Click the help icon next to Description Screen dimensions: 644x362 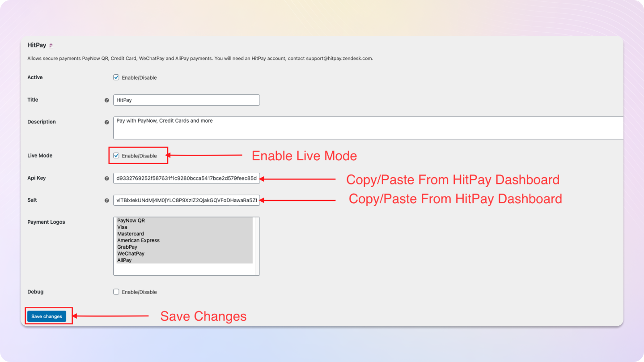point(106,122)
